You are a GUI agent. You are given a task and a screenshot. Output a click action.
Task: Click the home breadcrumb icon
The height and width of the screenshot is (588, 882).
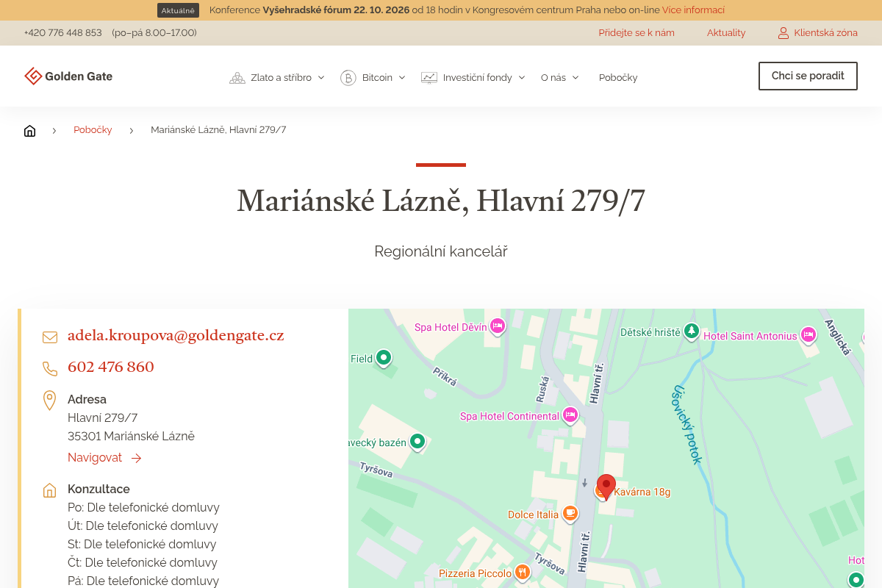point(29,131)
